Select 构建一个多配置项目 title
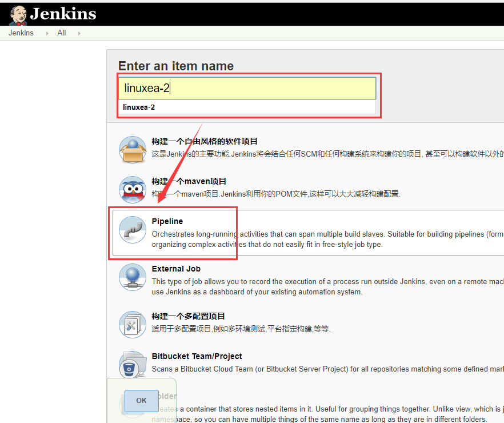 [x=189, y=316]
